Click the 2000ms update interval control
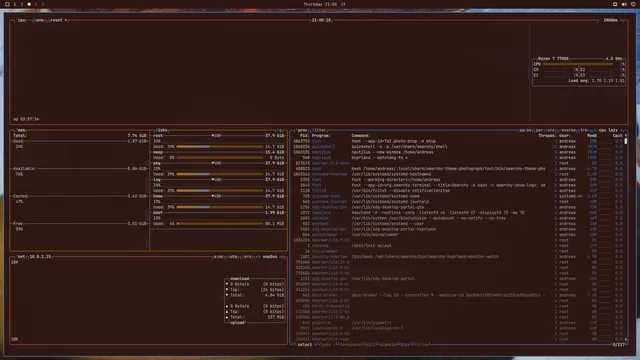640x360 pixels. pyautogui.click(x=611, y=20)
